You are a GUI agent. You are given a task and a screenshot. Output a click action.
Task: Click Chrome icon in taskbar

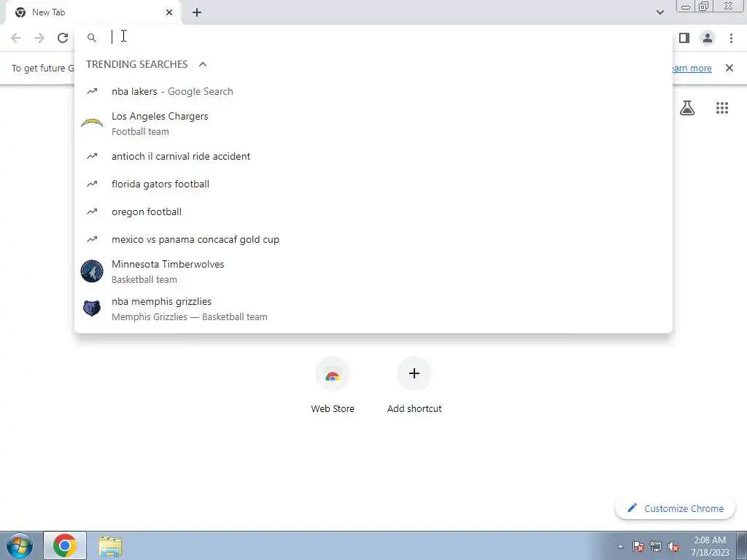coord(65,545)
